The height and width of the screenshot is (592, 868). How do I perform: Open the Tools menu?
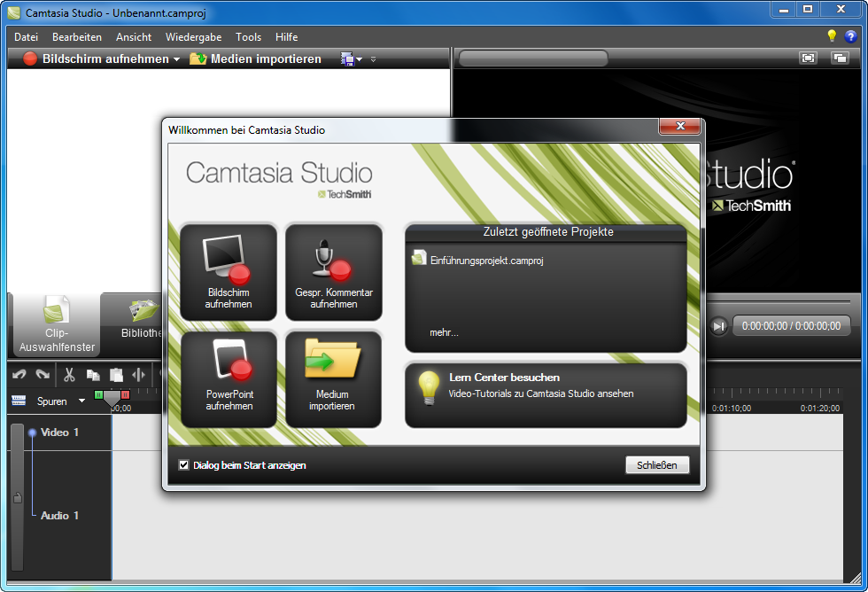coord(248,37)
